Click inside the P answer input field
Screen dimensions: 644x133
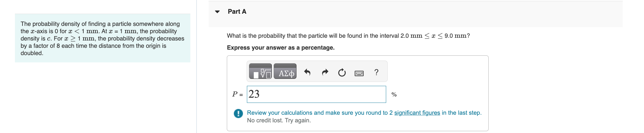[316, 94]
